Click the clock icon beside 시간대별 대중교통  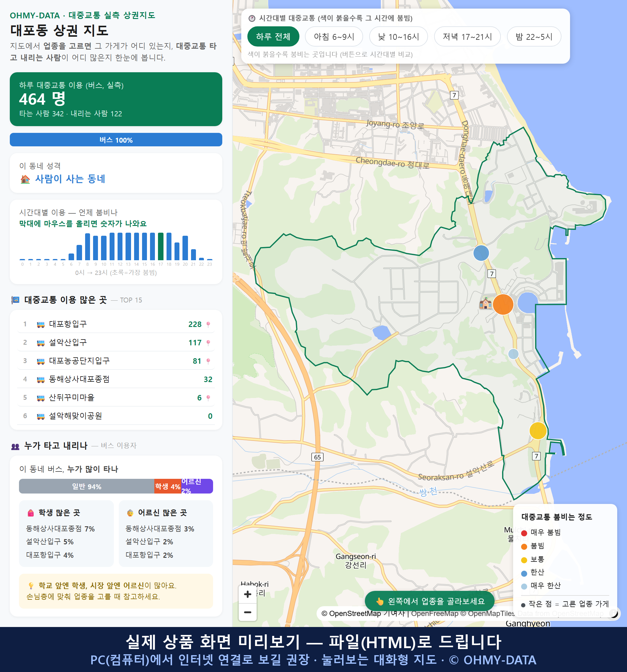pyautogui.click(x=252, y=18)
